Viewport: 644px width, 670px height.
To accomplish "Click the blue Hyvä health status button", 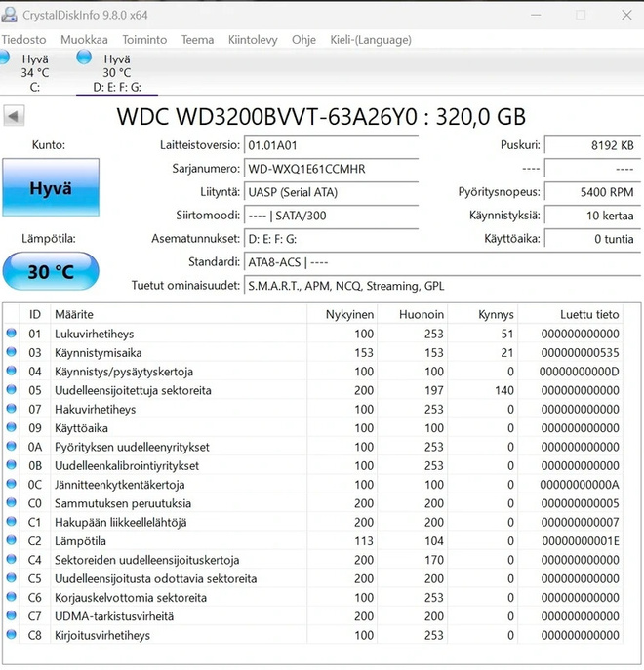I will (51, 187).
